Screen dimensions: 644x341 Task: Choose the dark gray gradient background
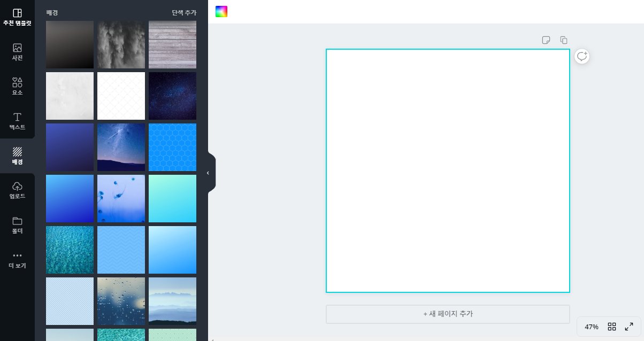pyautogui.click(x=70, y=44)
